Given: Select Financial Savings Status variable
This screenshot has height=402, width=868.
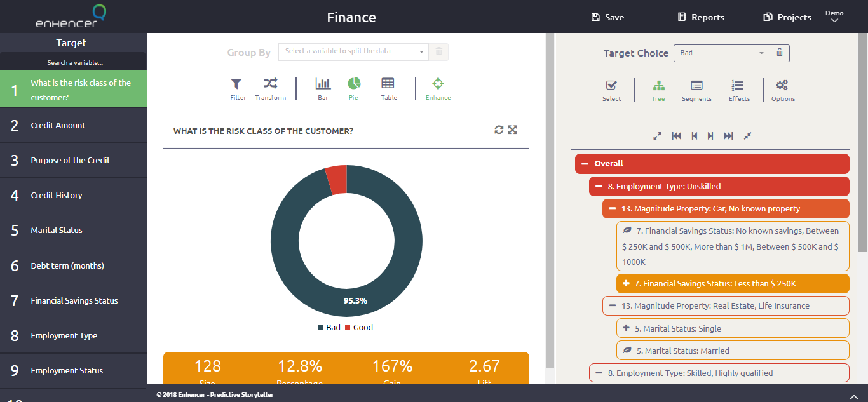Looking at the screenshot, I should pyautogui.click(x=73, y=300).
